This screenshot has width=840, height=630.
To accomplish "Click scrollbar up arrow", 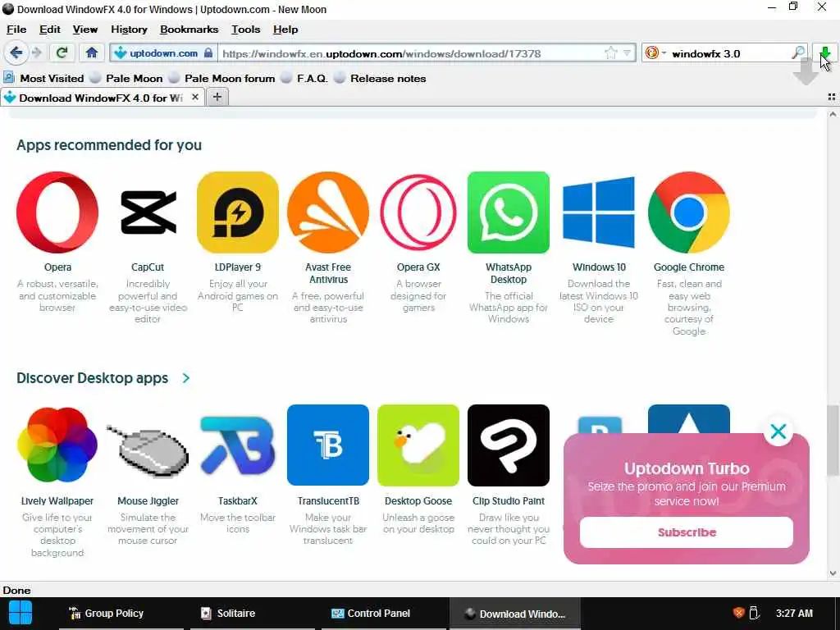I will (833, 114).
